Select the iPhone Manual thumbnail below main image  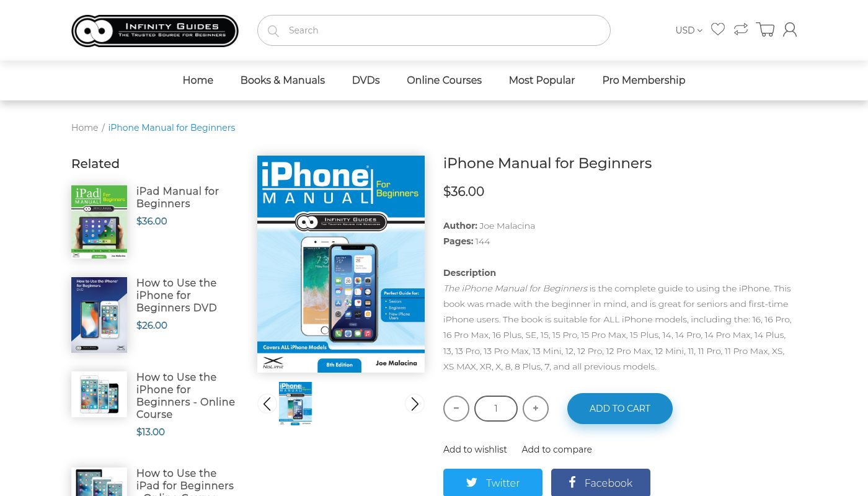point(296,404)
